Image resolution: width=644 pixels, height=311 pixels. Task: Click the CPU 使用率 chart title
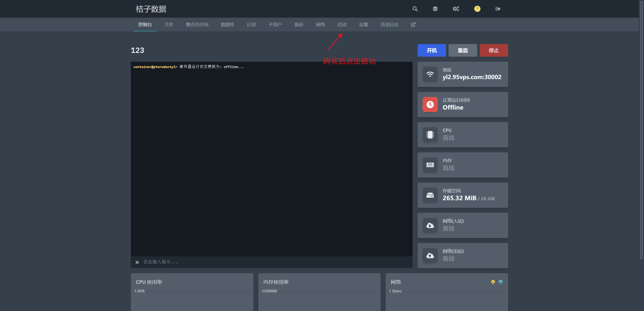coord(149,282)
